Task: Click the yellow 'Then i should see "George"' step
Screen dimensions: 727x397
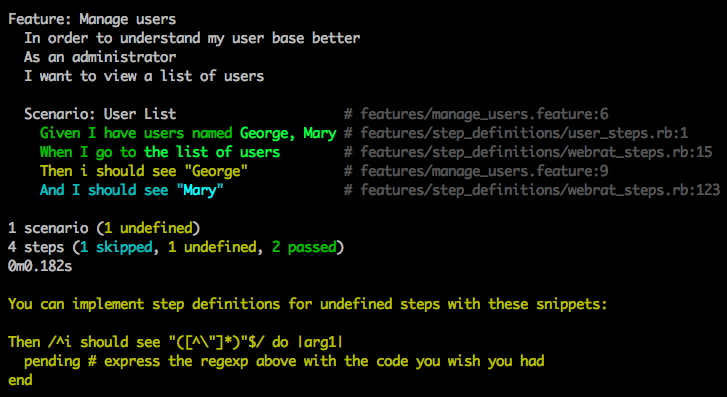Action: pos(144,172)
